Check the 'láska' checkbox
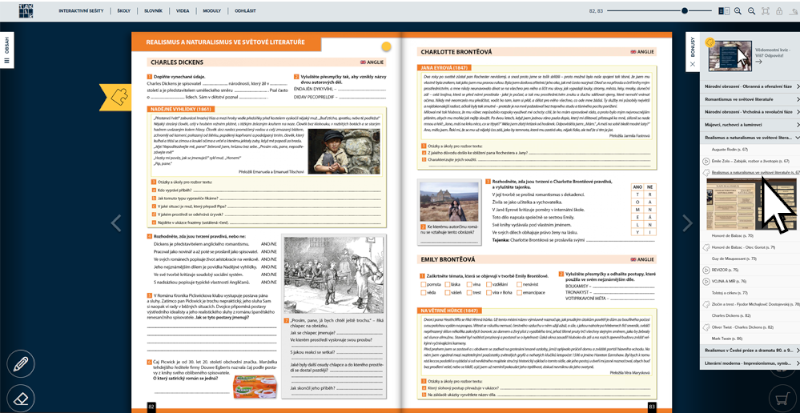This screenshot has height=413, width=800. pos(447,284)
